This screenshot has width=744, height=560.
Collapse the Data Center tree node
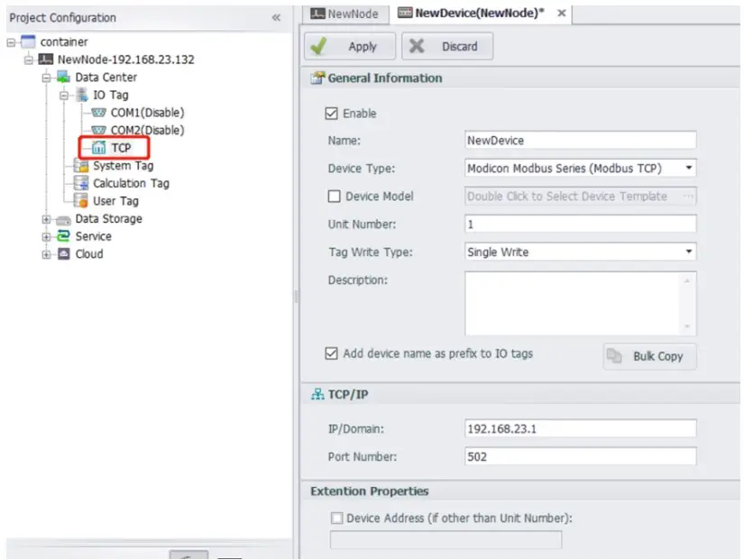(46, 78)
